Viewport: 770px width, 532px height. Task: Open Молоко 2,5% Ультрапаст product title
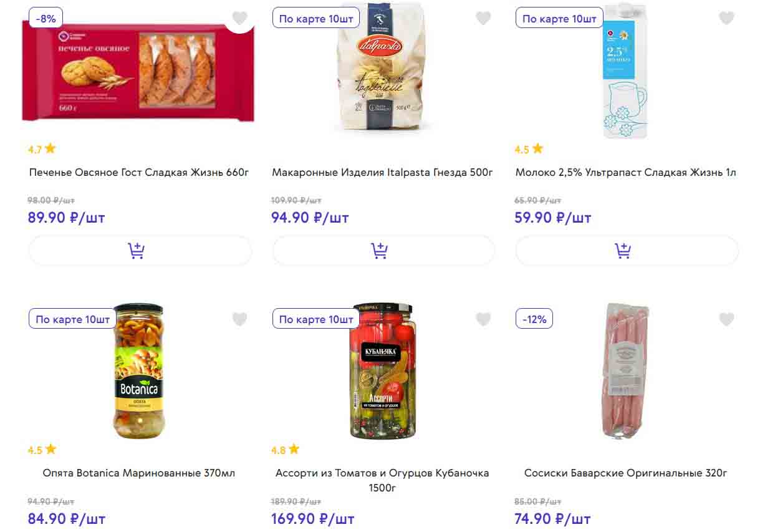[625, 172]
